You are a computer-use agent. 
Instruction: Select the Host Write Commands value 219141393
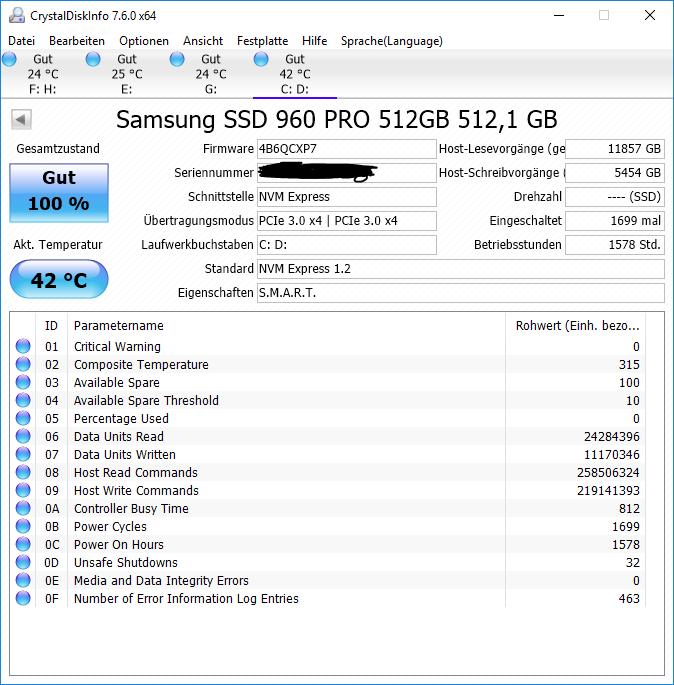pyautogui.click(x=608, y=491)
